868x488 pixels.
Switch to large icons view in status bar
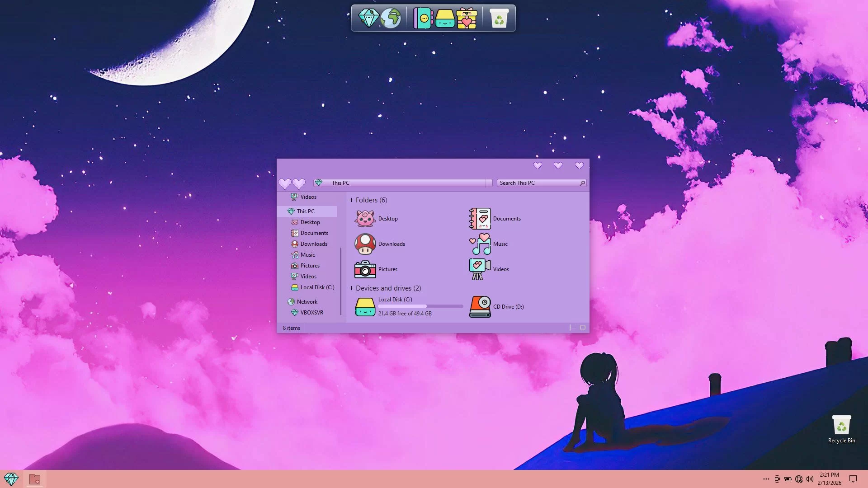[583, 328]
